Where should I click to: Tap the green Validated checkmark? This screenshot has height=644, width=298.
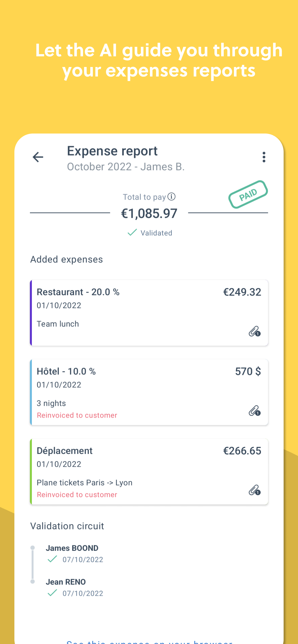coord(132,233)
